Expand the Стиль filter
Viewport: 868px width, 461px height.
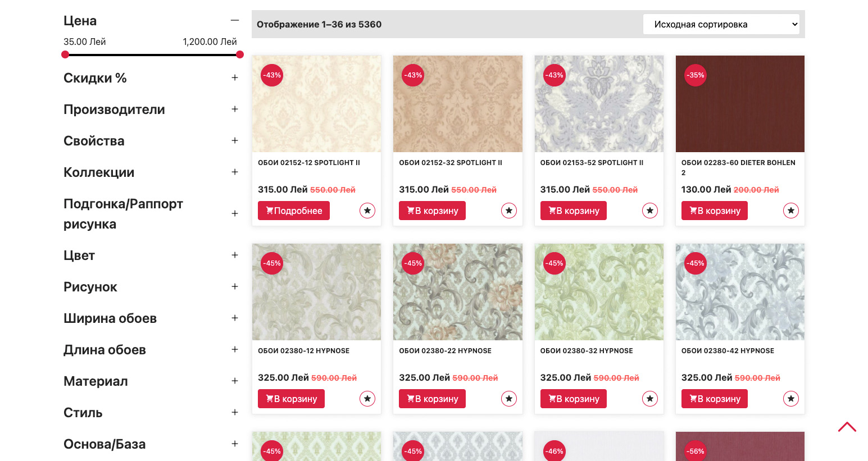pos(235,413)
